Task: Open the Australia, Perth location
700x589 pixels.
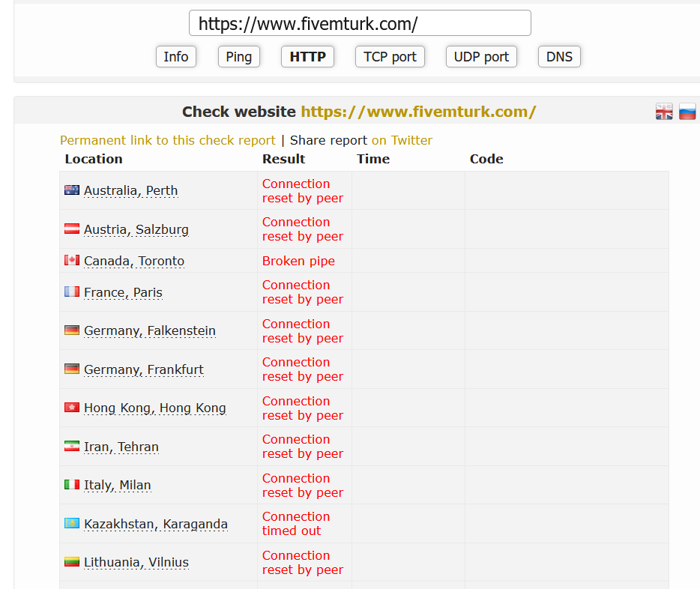Action: click(131, 190)
